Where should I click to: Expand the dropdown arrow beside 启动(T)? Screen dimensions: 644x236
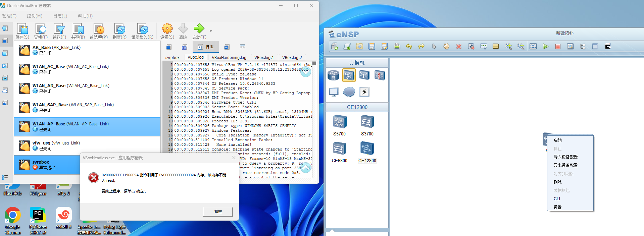(211, 31)
